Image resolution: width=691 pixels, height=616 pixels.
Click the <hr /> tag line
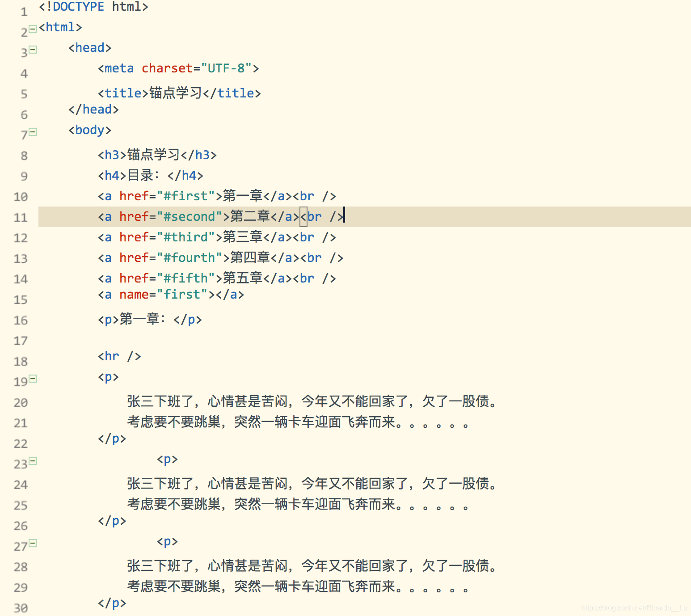click(119, 356)
